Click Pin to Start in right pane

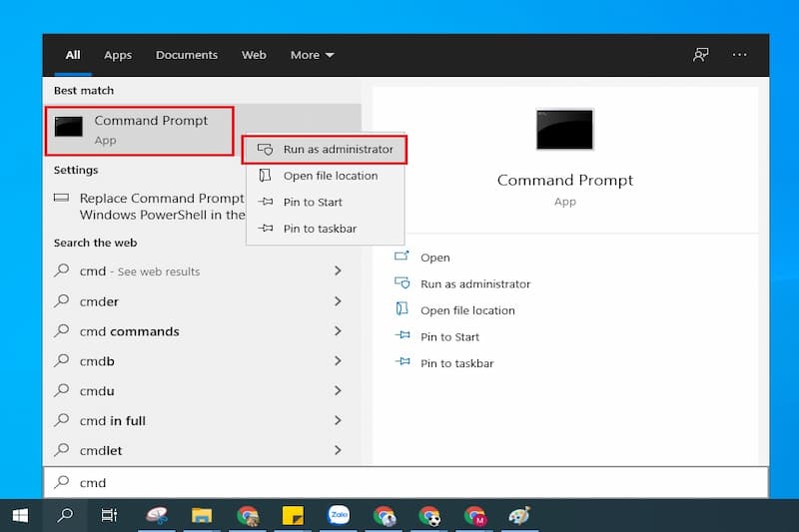pyautogui.click(x=449, y=336)
